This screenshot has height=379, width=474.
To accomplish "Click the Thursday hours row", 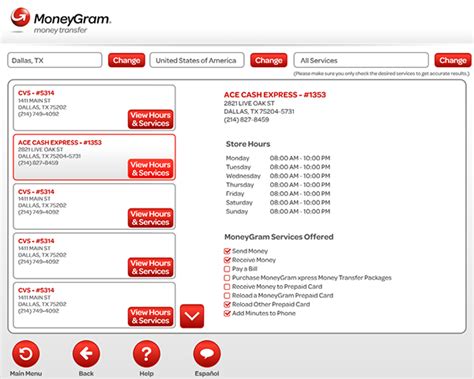I will [278, 185].
